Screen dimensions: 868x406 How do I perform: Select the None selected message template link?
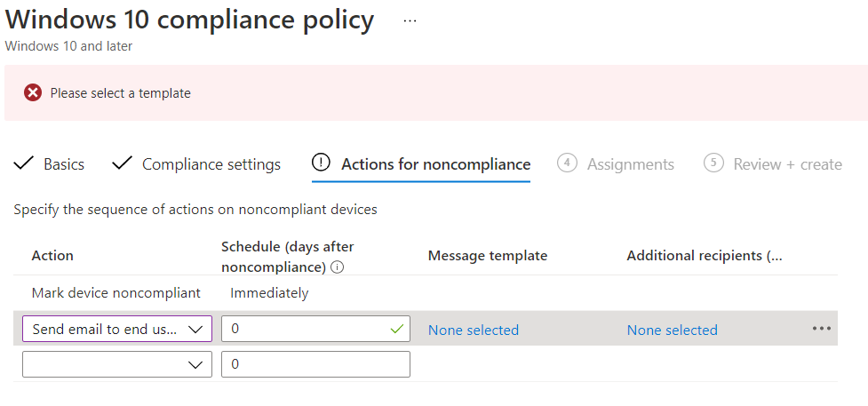pyautogui.click(x=474, y=330)
